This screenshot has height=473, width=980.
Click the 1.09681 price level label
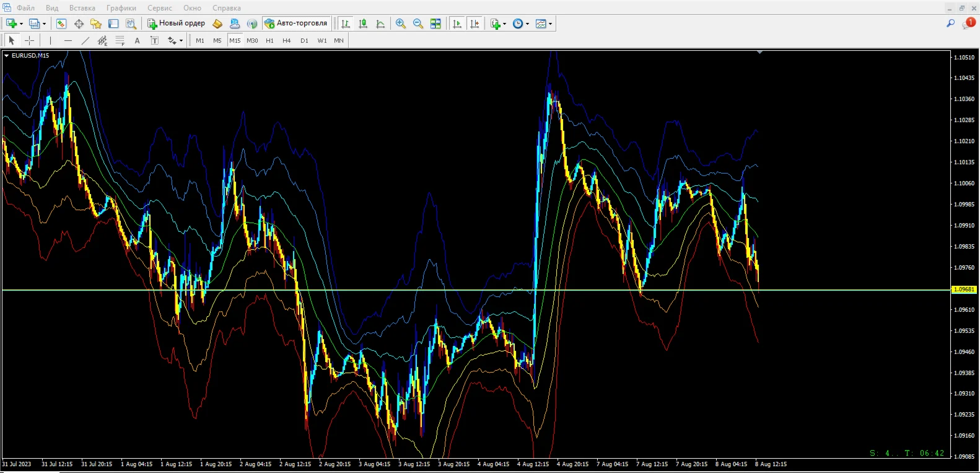coord(964,290)
